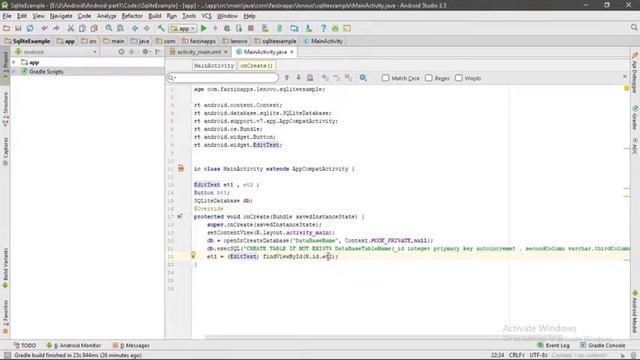
Task: Click the Stop square toolbar icon
Action: pyautogui.click(x=251, y=29)
